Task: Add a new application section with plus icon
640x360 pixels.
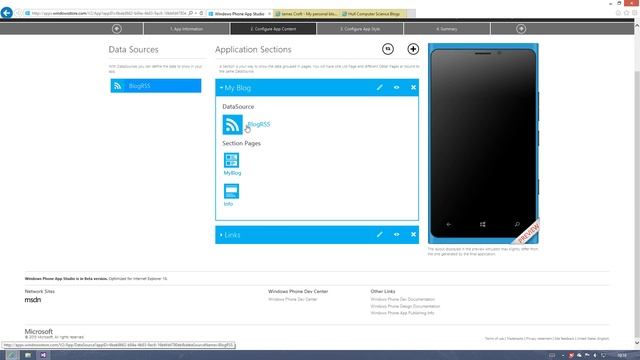Action: click(413, 49)
